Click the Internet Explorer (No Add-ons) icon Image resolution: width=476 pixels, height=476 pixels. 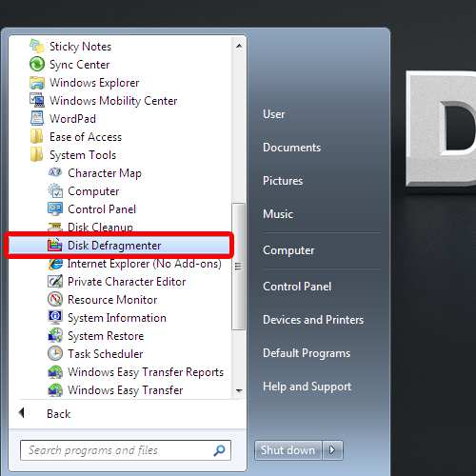[55, 264]
